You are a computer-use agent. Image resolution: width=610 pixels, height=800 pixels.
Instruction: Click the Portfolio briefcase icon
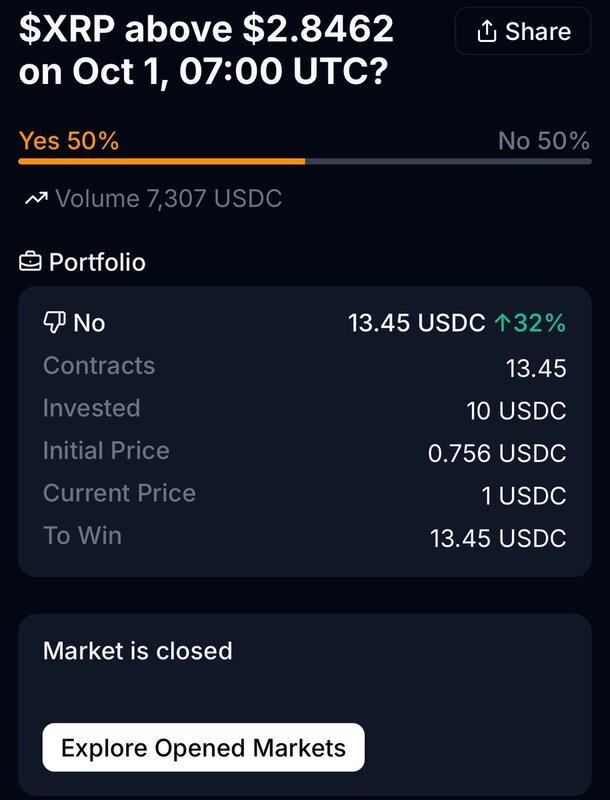tap(31, 262)
